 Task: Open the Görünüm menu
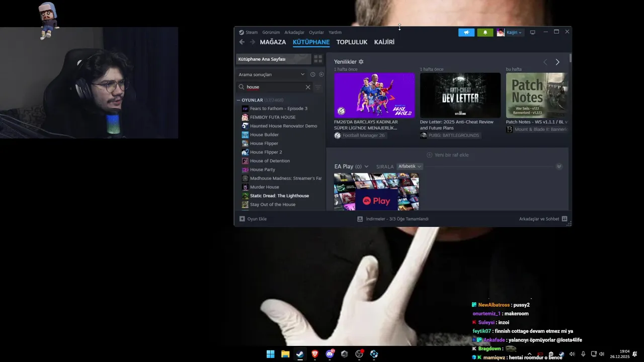click(271, 32)
